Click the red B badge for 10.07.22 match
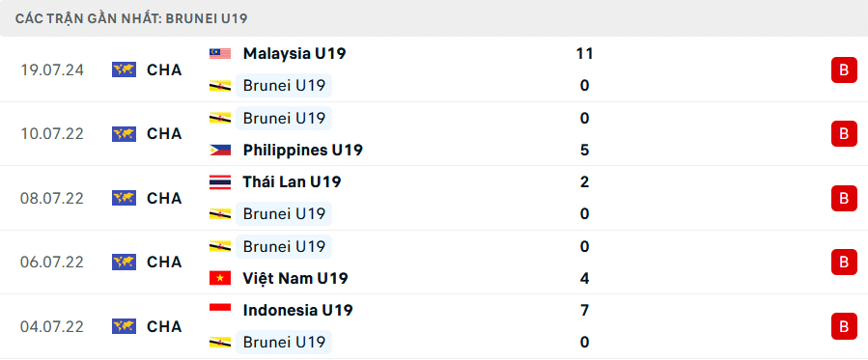 click(x=844, y=134)
